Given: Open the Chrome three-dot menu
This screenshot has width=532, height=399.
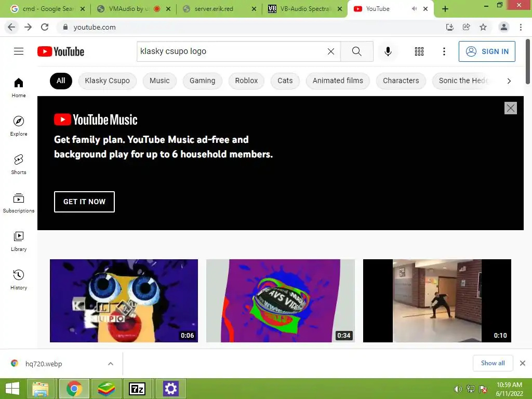Looking at the screenshot, I should (521, 27).
